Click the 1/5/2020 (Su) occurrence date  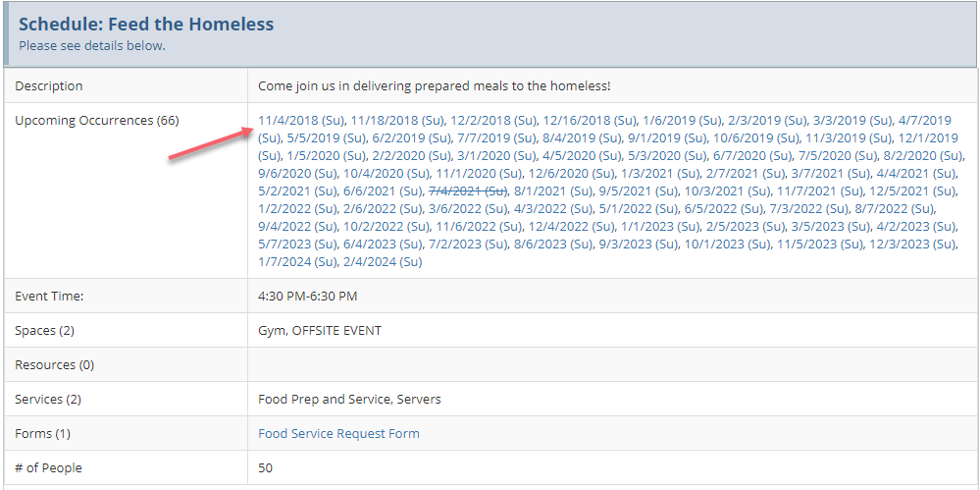pyautogui.click(x=327, y=155)
